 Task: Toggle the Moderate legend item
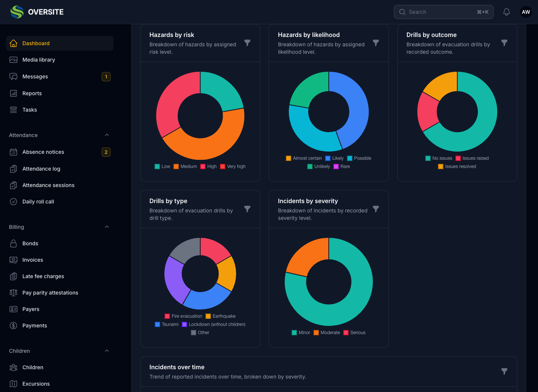(x=327, y=333)
